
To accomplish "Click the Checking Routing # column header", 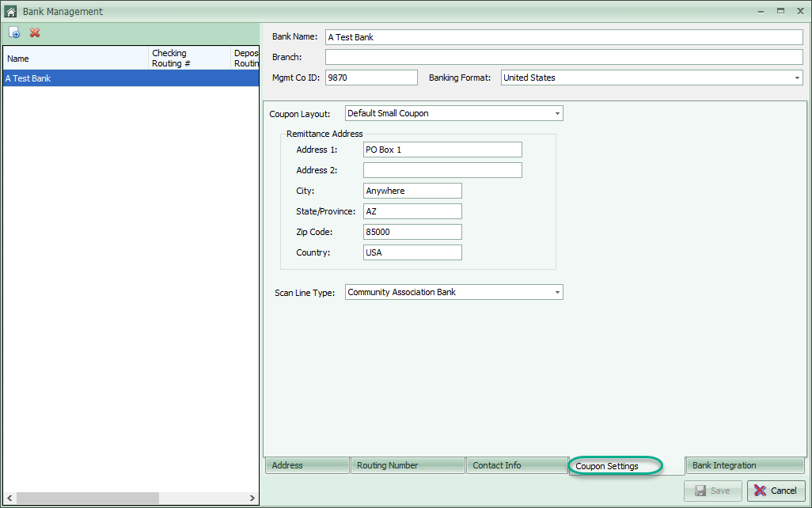I will tap(189, 58).
